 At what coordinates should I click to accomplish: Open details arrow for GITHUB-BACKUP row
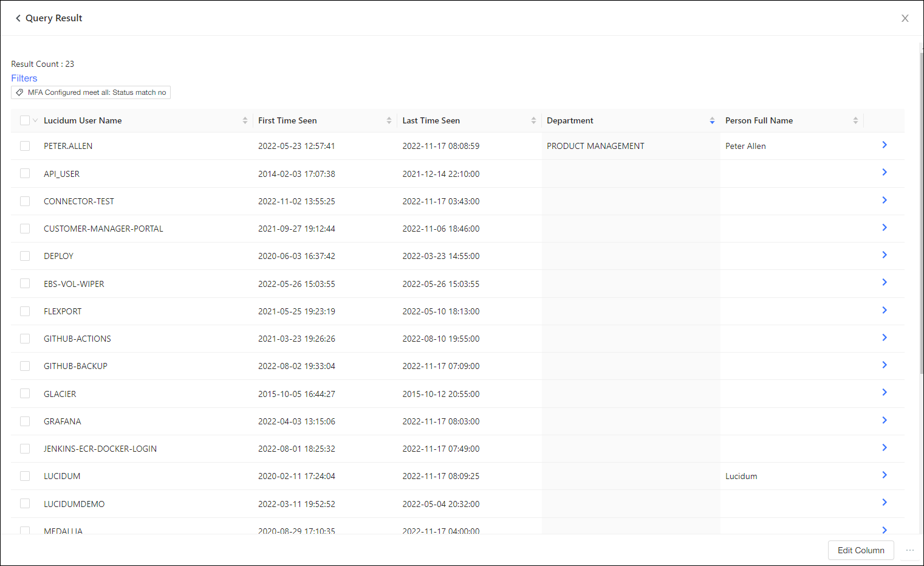tap(885, 365)
